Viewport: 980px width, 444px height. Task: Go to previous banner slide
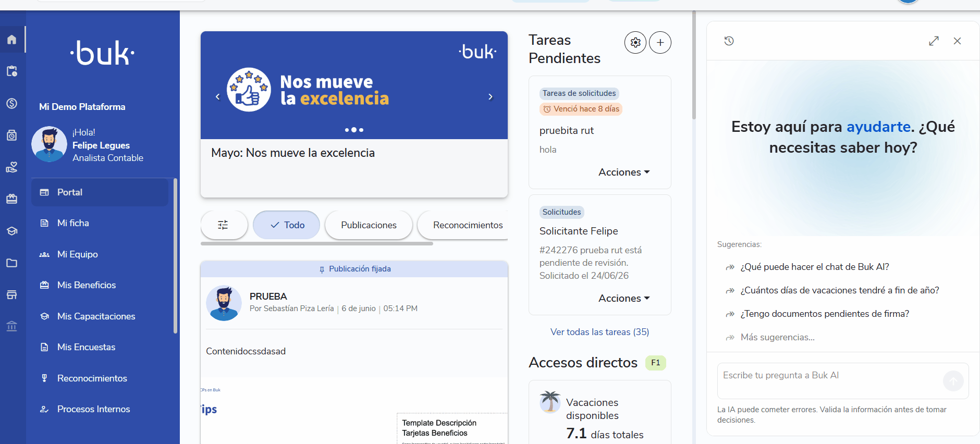click(x=218, y=97)
